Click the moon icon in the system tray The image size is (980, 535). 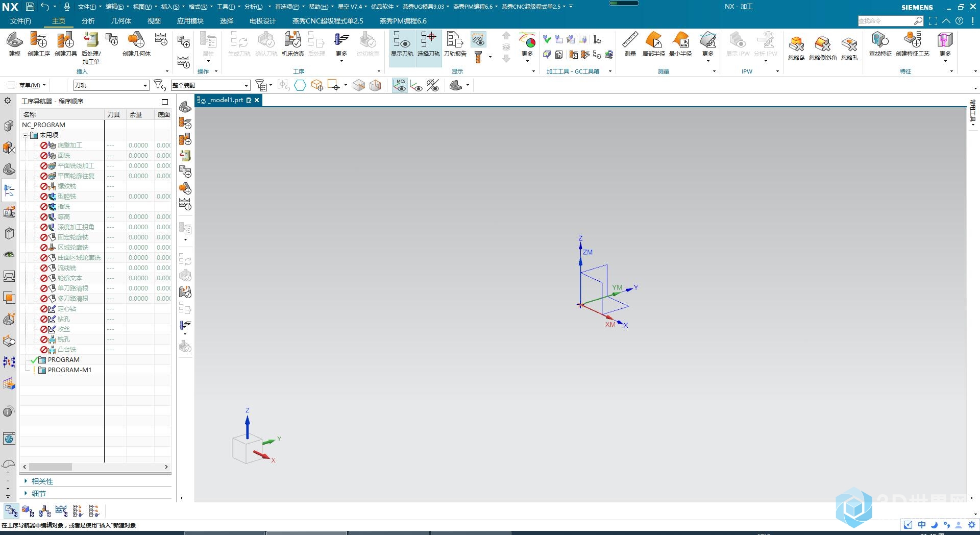click(934, 525)
